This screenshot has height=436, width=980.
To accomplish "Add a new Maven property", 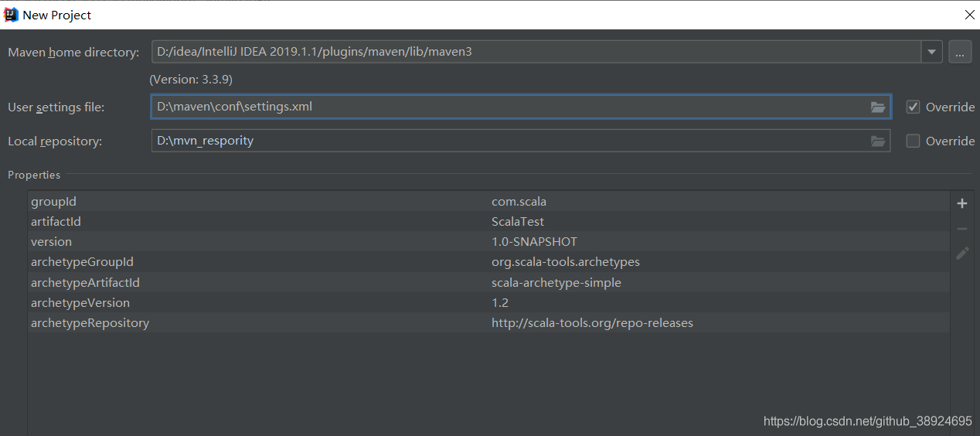I will coord(962,203).
